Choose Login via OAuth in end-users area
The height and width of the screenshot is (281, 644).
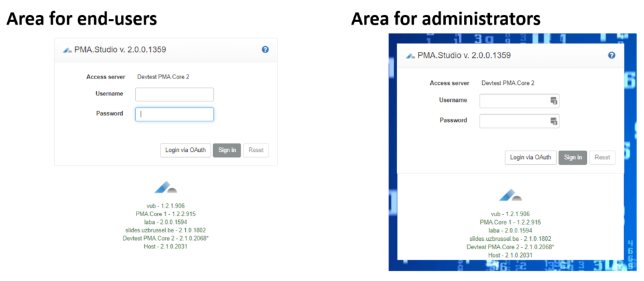coord(185,151)
